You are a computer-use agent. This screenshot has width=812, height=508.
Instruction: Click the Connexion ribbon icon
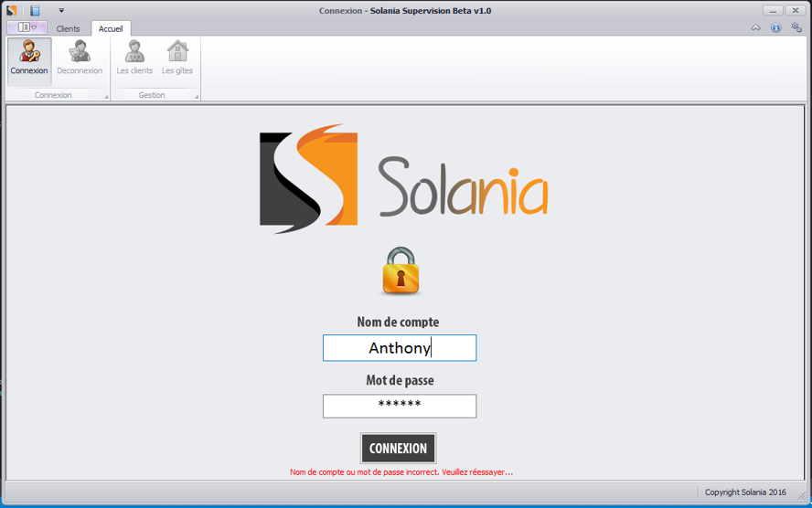pos(29,58)
